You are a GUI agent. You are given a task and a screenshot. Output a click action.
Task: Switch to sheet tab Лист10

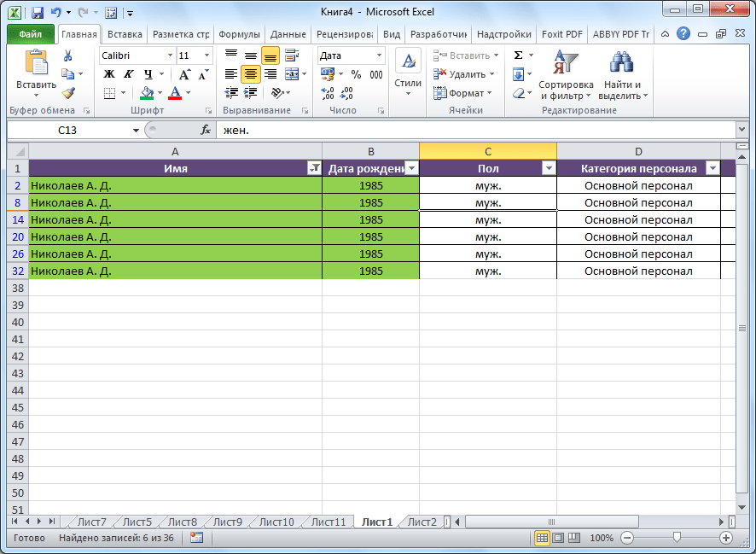tap(276, 522)
